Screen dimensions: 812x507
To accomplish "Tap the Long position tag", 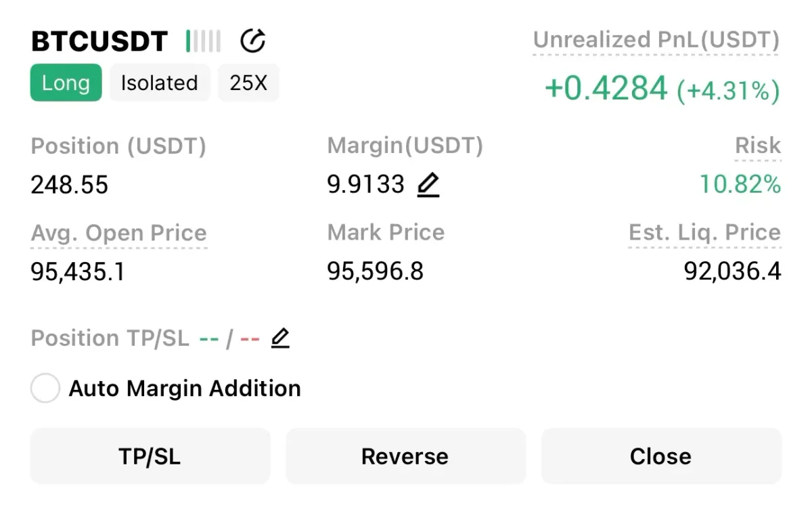I will 66,83.
